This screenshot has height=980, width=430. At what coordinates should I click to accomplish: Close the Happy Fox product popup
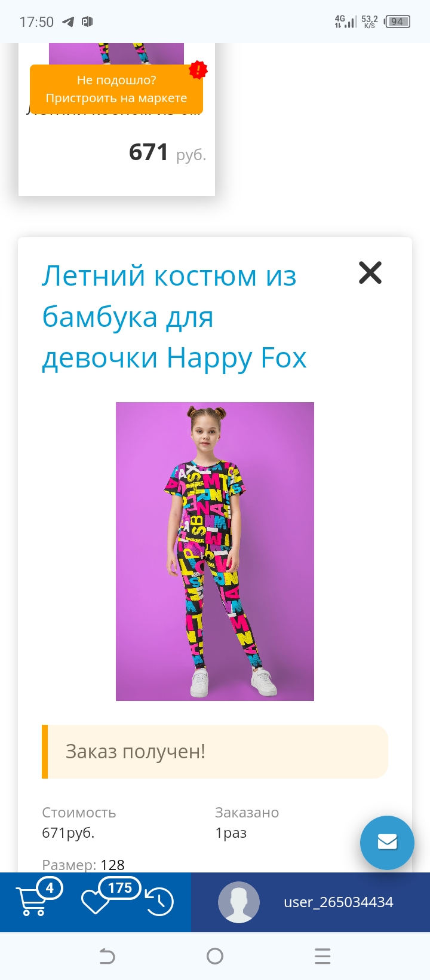[370, 272]
